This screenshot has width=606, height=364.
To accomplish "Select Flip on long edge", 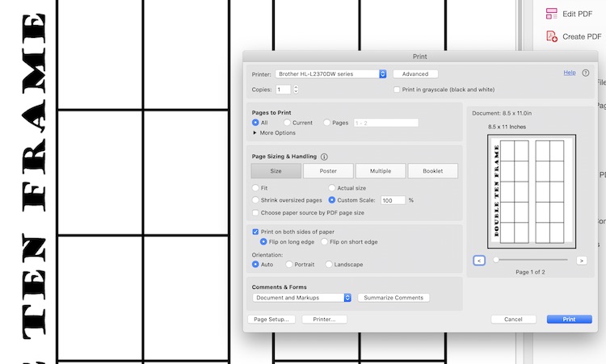I will (263, 241).
